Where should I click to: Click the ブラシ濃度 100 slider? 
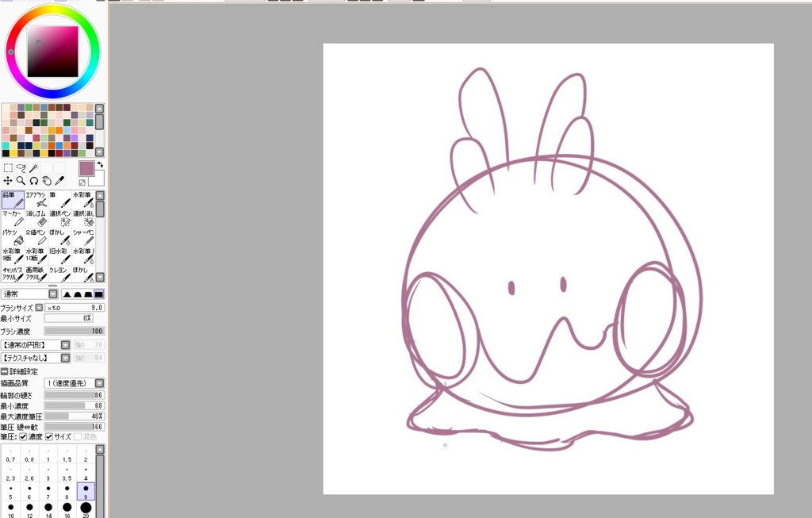point(75,331)
